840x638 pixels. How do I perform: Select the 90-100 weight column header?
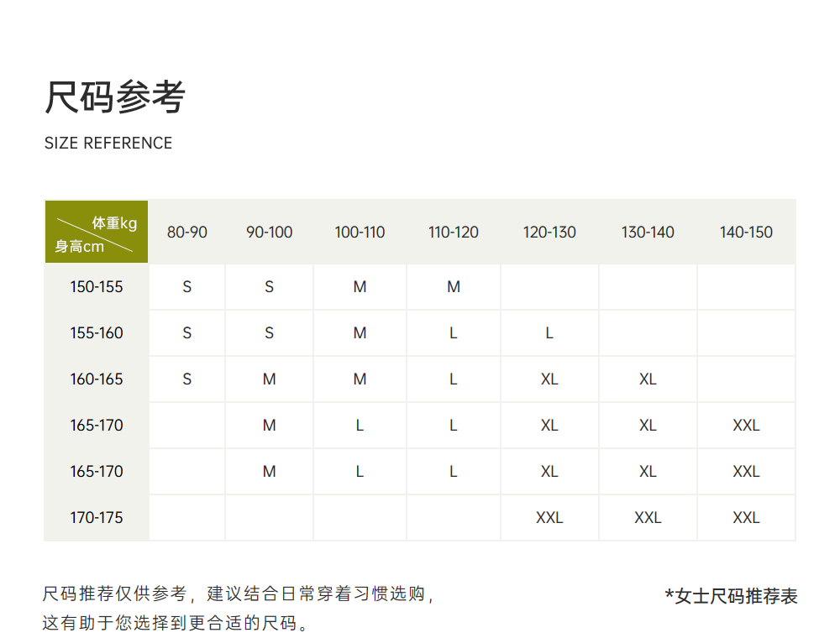269,233
